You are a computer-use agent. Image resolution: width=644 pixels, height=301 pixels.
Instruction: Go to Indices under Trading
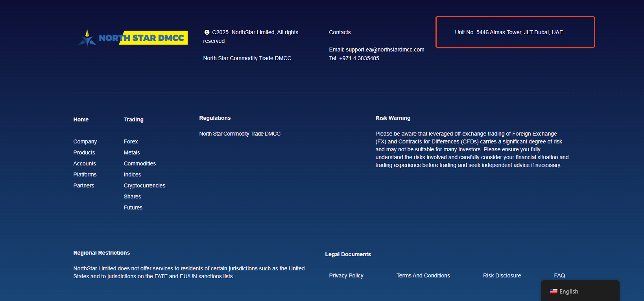tap(132, 174)
